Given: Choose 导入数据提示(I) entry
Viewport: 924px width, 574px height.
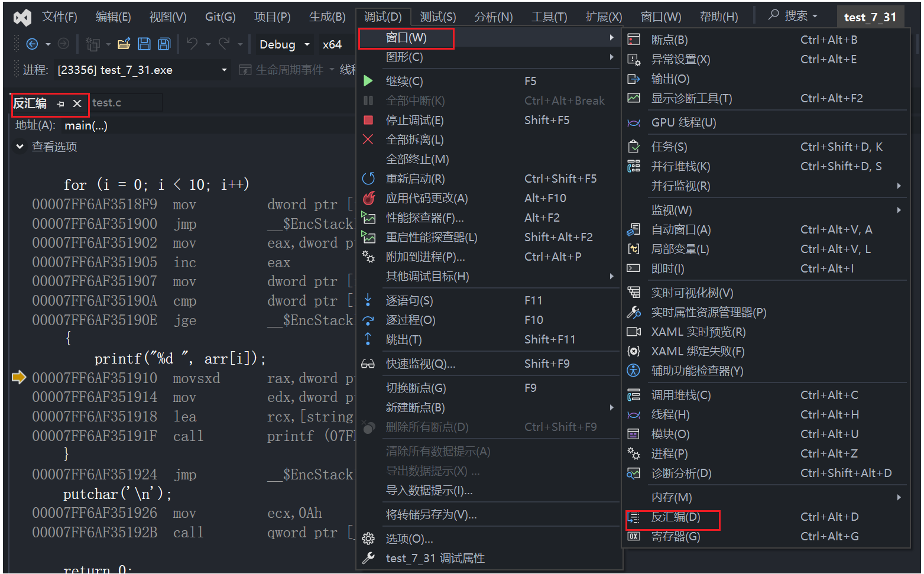Looking at the screenshot, I should pyautogui.click(x=489, y=490).
